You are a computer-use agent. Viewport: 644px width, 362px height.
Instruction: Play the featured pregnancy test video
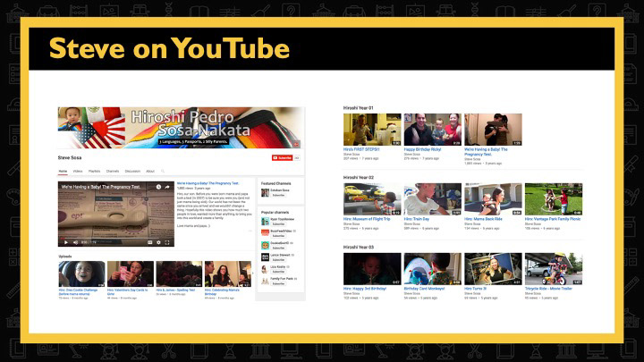coord(66,242)
